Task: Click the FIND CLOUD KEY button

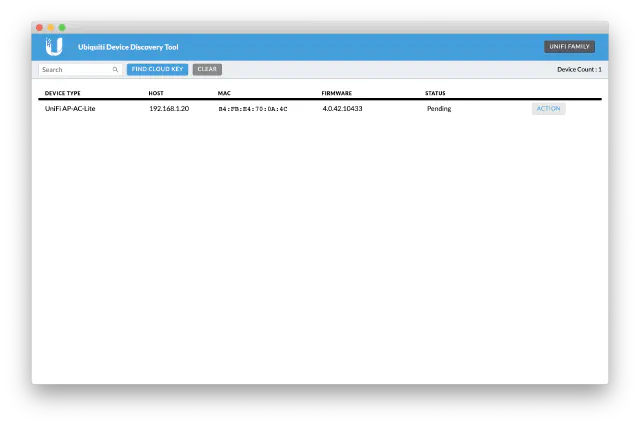Action: click(157, 69)
